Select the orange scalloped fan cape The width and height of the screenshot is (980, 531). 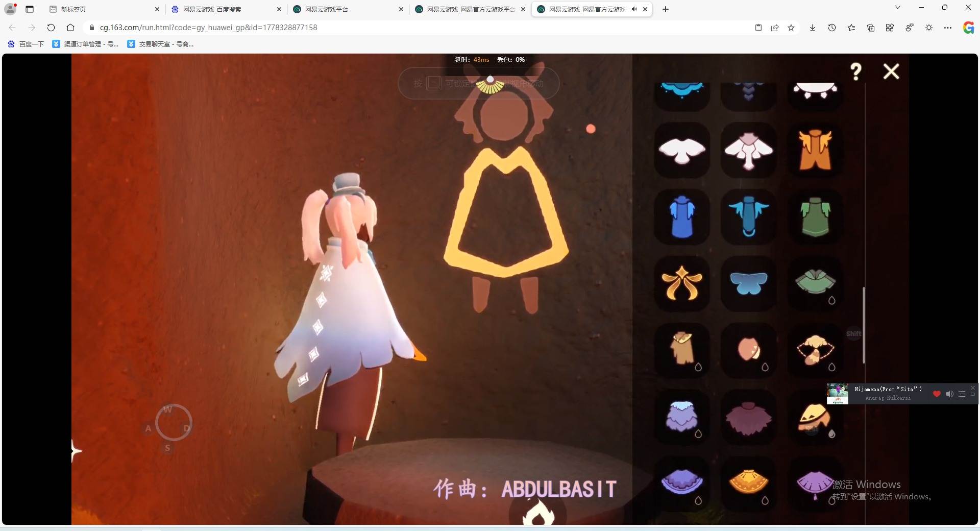pos(748,484)
